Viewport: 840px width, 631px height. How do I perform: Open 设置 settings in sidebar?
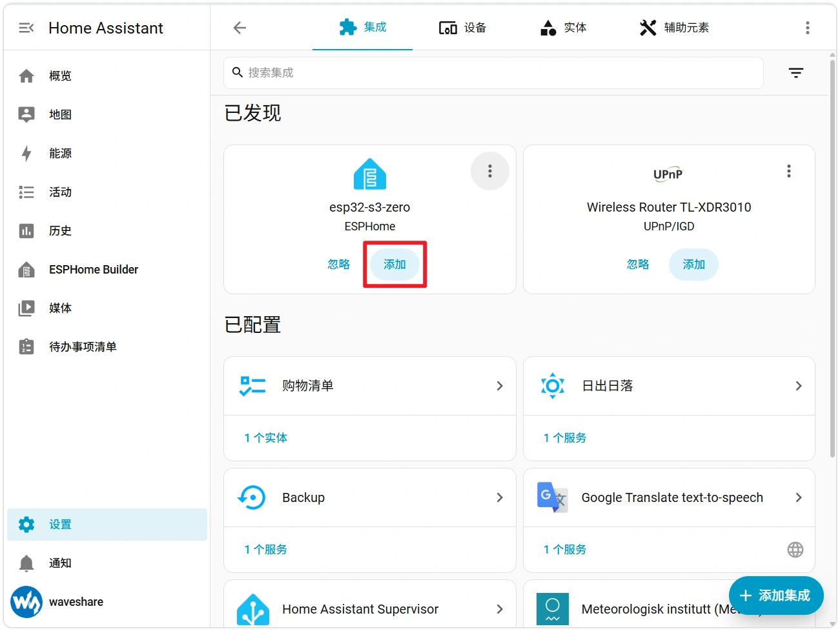107,525
